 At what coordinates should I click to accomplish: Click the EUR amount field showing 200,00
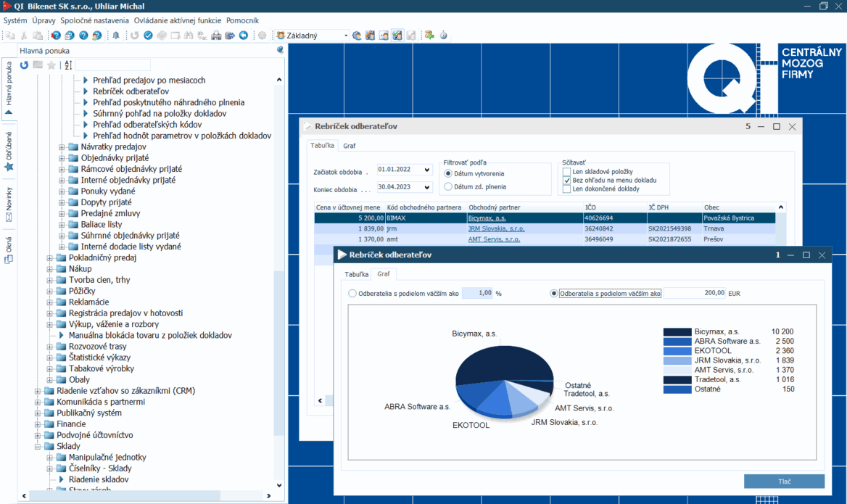click(x=694, y=293)
